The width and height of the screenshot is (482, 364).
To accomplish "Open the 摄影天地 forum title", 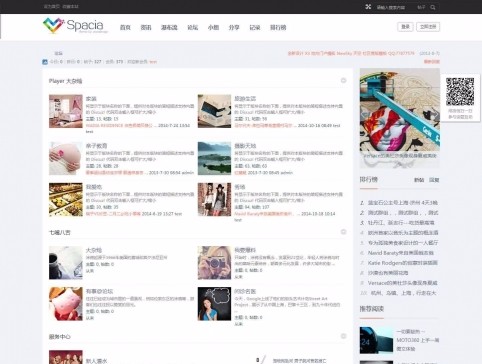I will pyautogui.click(x=245, y=146).
